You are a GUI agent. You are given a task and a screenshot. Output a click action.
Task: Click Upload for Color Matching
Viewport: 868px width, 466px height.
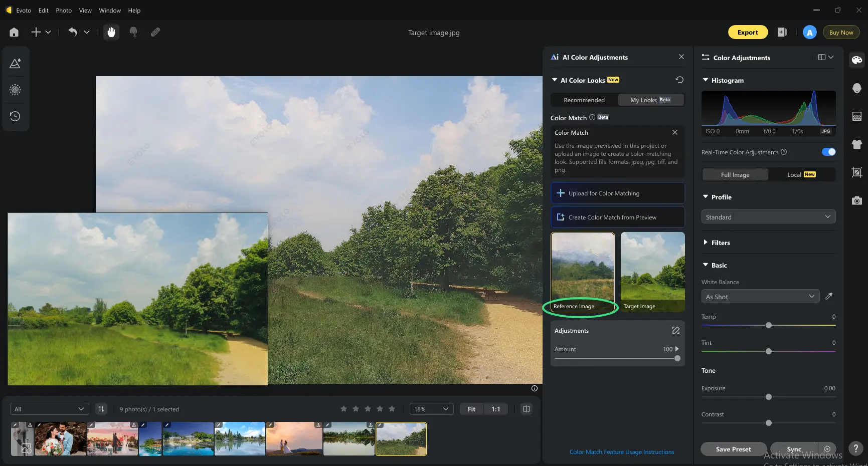(x=617, y=193)
